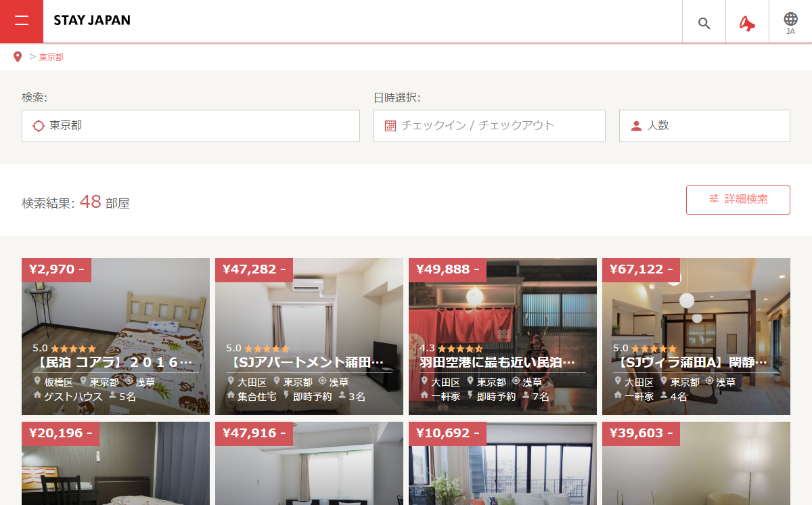Open the 【SJヴィラ蒲田A】 listing title
The width and height of the screenshot is (812, 505).
pos(696,362)
